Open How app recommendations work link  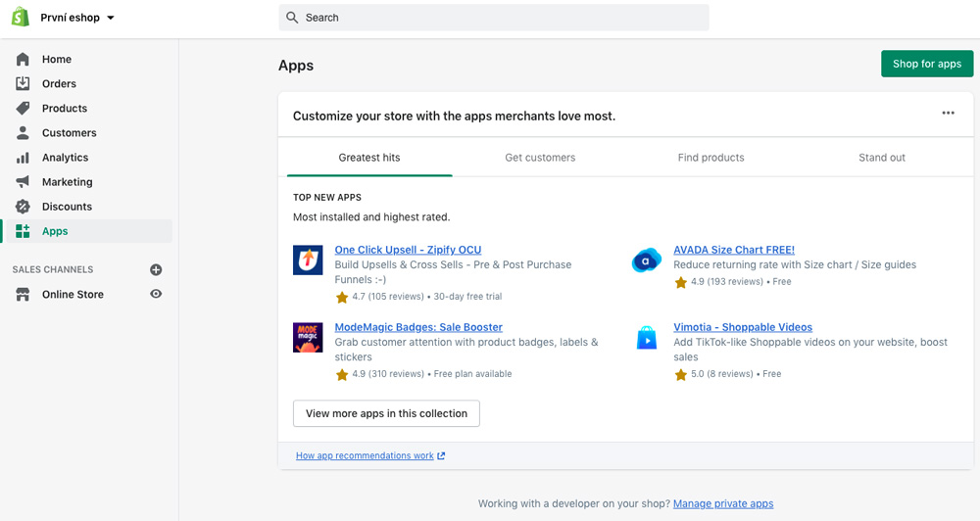click(365, 455)
